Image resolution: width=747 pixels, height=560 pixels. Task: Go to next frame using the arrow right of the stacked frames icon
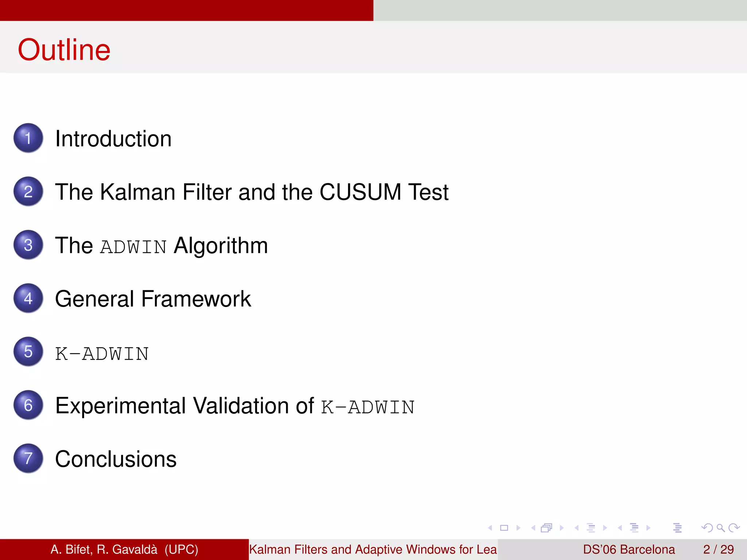point(562,528)
